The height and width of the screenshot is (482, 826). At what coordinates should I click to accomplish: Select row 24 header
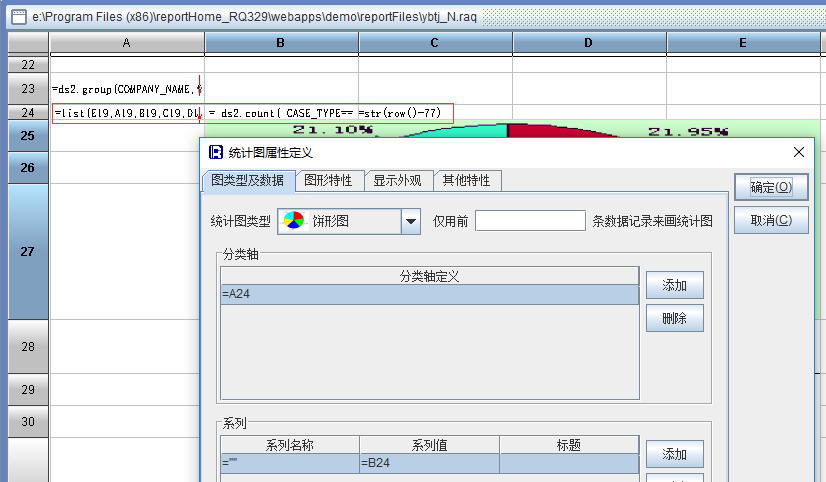point(28,112)
